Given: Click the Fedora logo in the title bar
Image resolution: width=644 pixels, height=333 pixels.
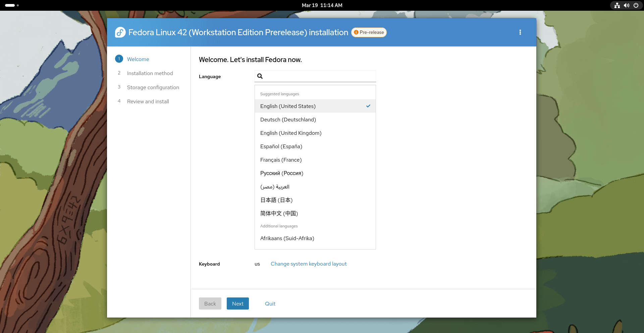Looking at the screenshot, I should click(120, 32).
